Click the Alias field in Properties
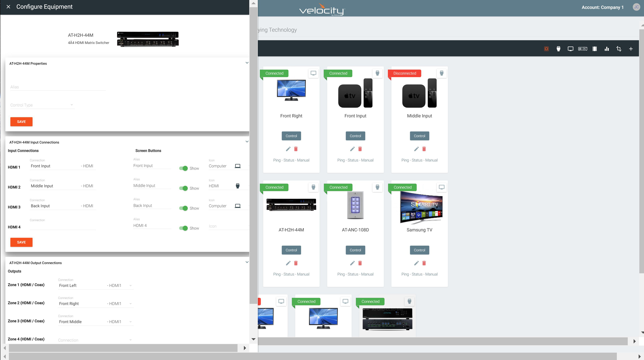The width and height of the screenshot is (644, 360). point(58,87)
